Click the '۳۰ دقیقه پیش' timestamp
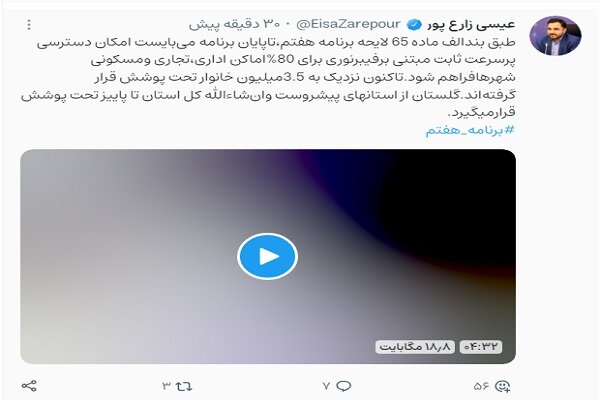Viewport: 600px width, 400px height. coord(235,24)
